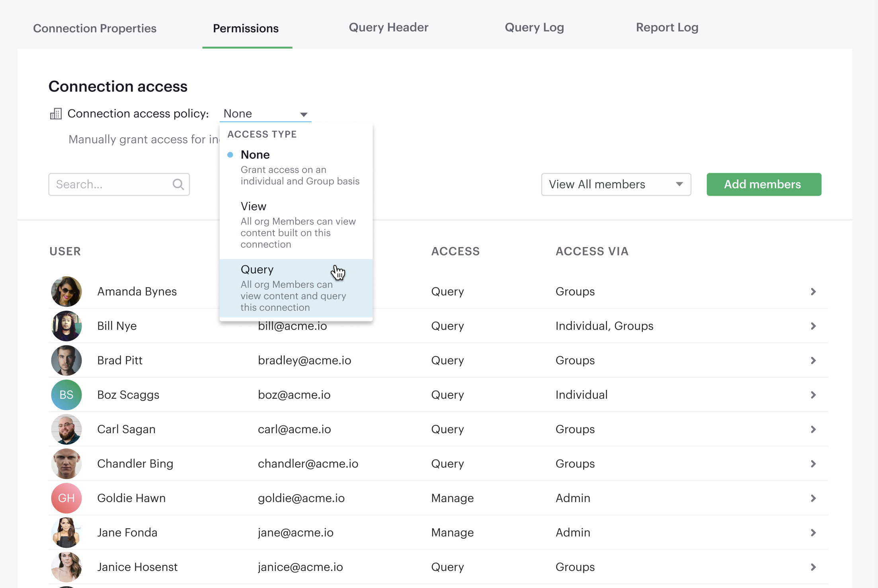Click Add members button
Image resolution: width=878 pixels, height=588 pixels.
tap(763, 184)
